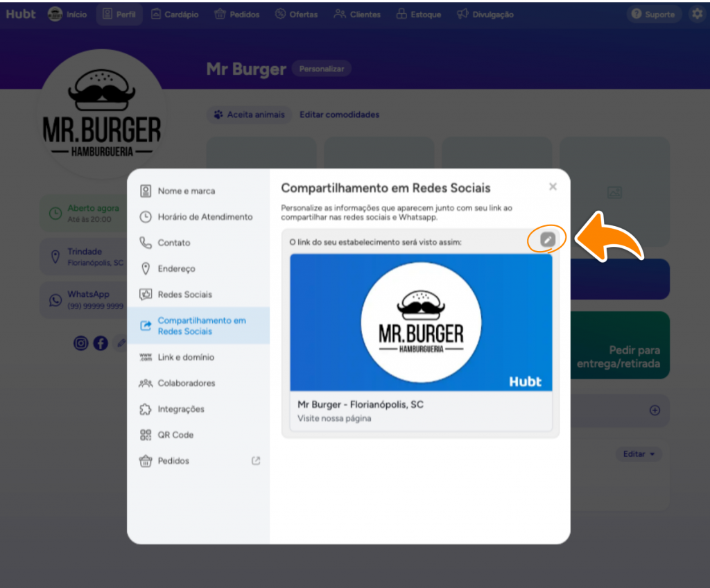710x588 pixels.
Task: Click the image placeholder icon in photo slot
Action: (614, 193)
